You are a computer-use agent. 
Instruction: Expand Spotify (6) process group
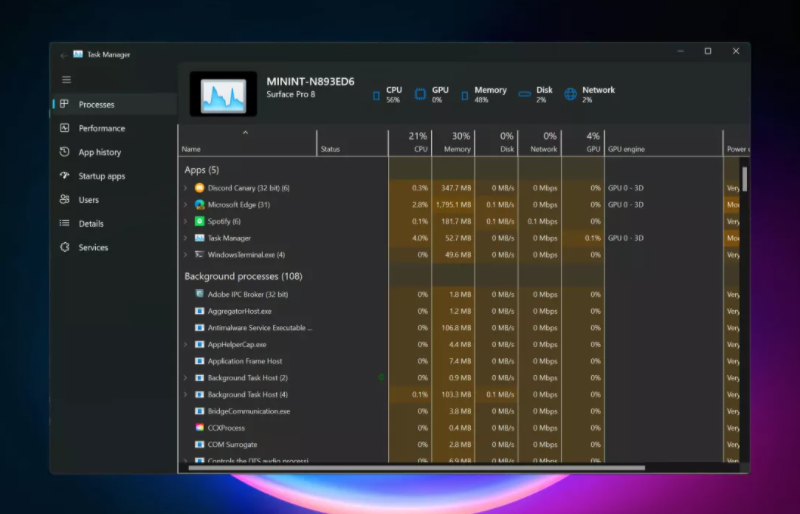point(186,221)
